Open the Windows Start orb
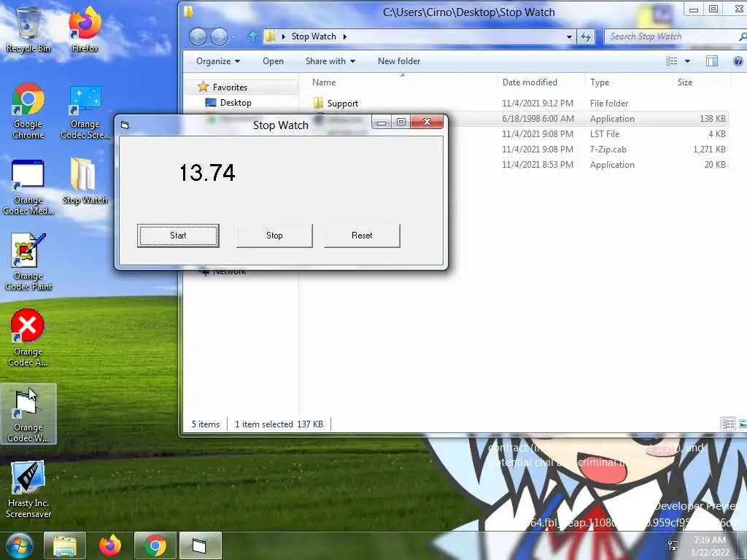The width and height of the screenshot is (747, 560). [x=18, y=545]
